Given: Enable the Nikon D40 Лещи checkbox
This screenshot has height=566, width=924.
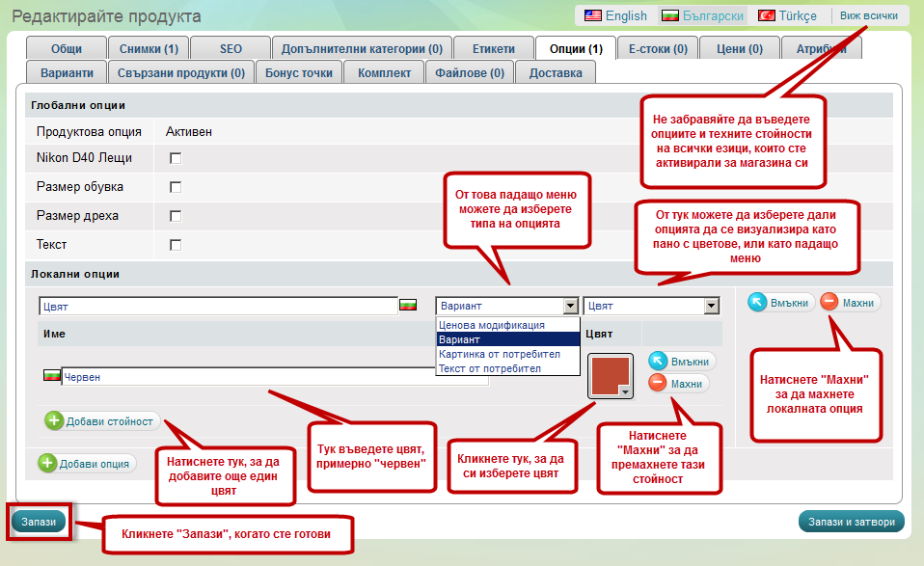Looking at the screenshot, I should 176,158.
